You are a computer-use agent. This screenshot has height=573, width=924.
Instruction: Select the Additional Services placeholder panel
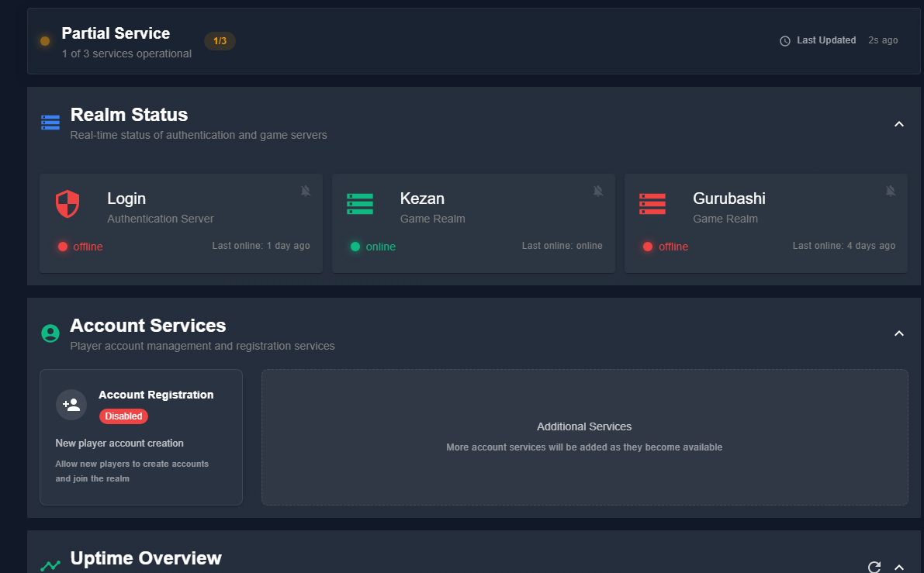584,437
